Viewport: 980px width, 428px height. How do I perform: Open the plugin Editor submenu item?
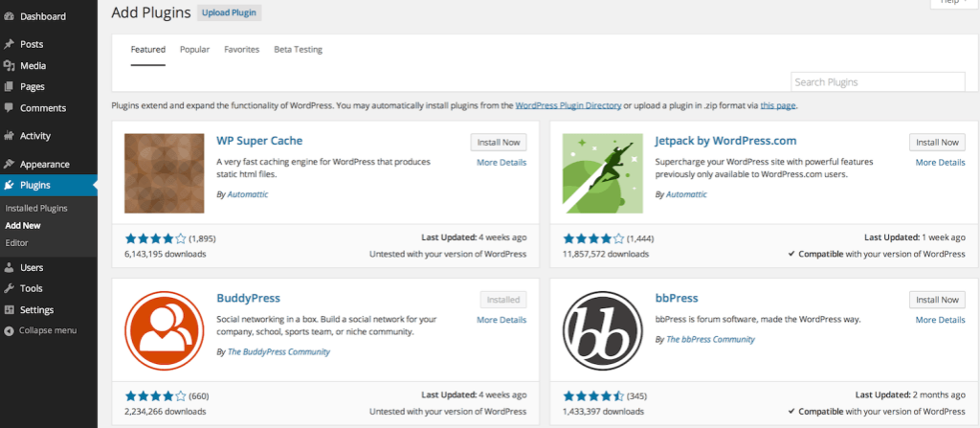17,243
